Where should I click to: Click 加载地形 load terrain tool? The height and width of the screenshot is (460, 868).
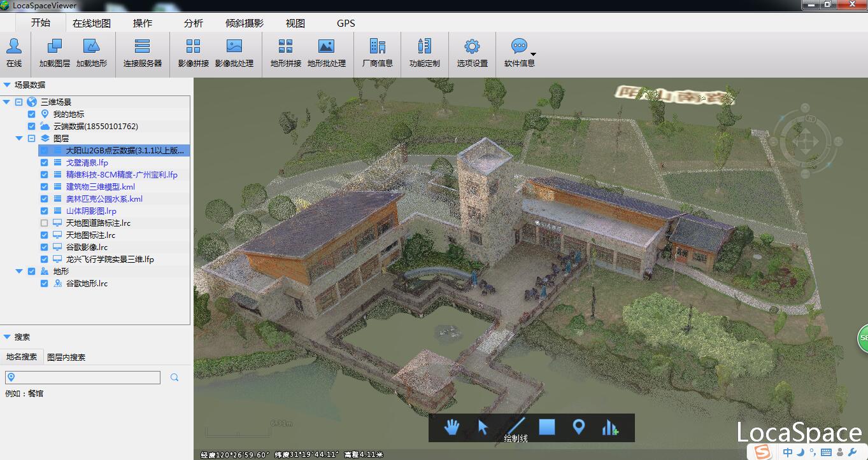tap(92, 46)
